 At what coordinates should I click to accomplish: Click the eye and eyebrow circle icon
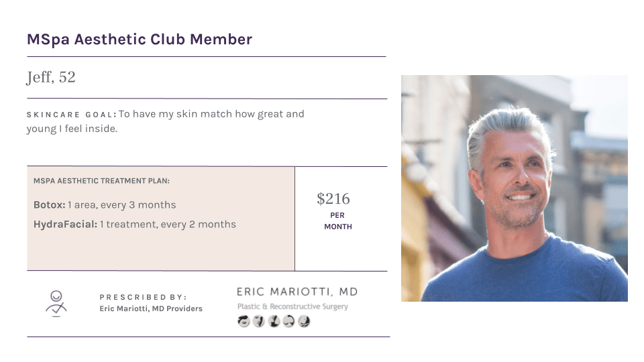pyautogui.click(x=244, y=321)
